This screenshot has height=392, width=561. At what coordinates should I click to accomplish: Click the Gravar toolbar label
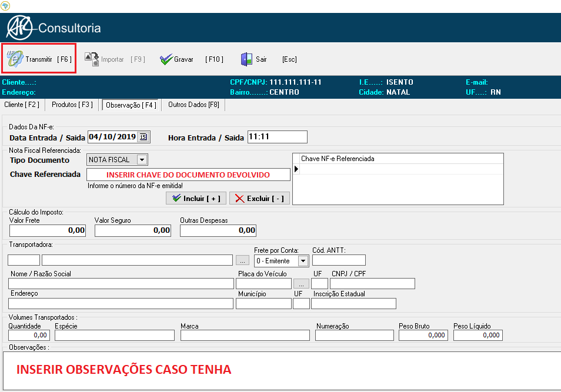pos(183,59)
